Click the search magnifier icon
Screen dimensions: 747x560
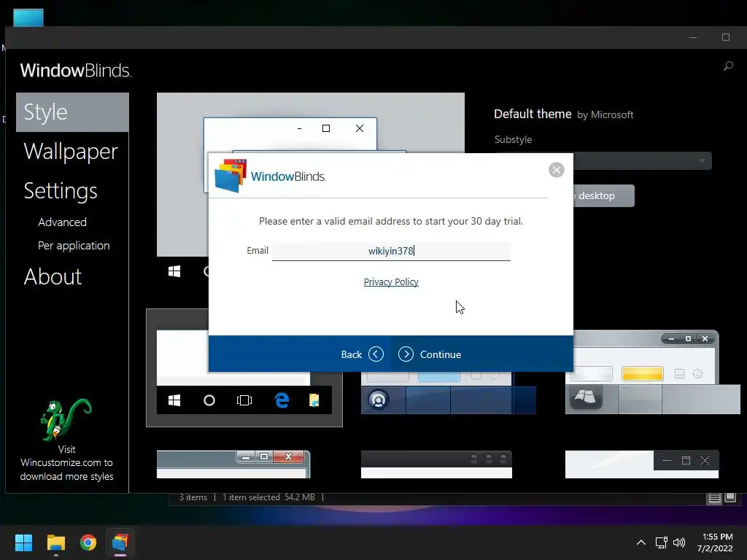pos(728,66)
